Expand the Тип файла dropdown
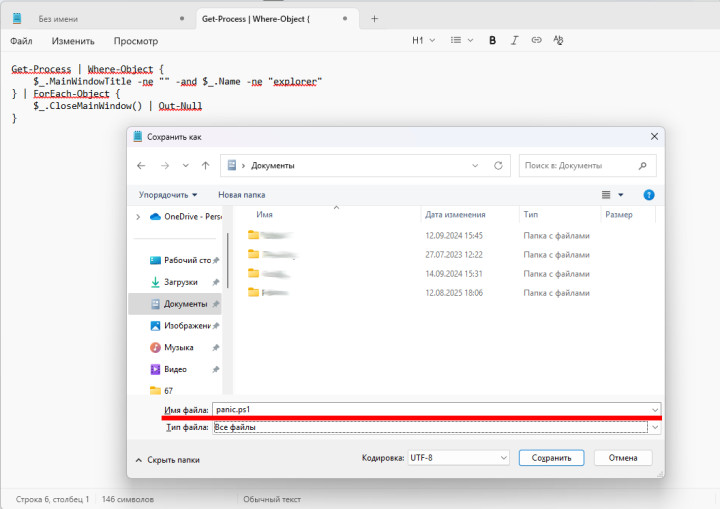This screenshot has width=720, height=509. 655,427
